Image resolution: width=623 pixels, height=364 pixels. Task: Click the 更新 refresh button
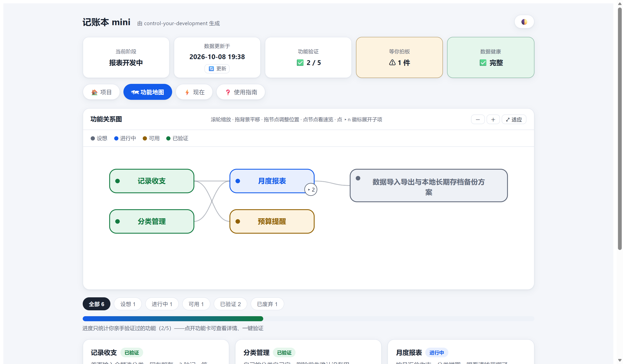tap(217, 69)
